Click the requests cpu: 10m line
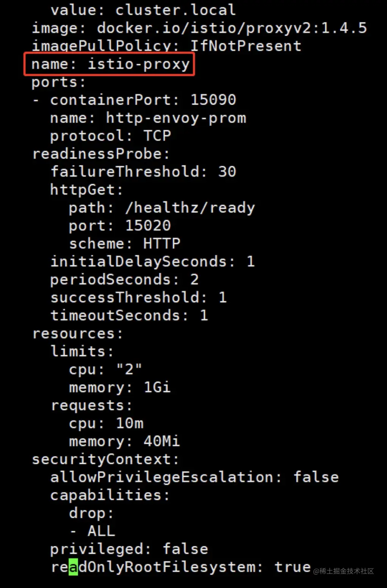This screenshot has width=387, height=588. tap(106, 423)
